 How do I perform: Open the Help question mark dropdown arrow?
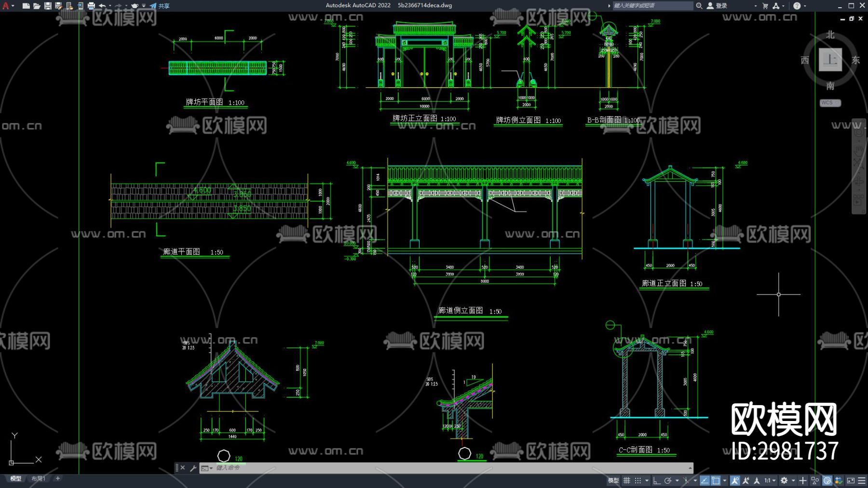coord(805,6)
